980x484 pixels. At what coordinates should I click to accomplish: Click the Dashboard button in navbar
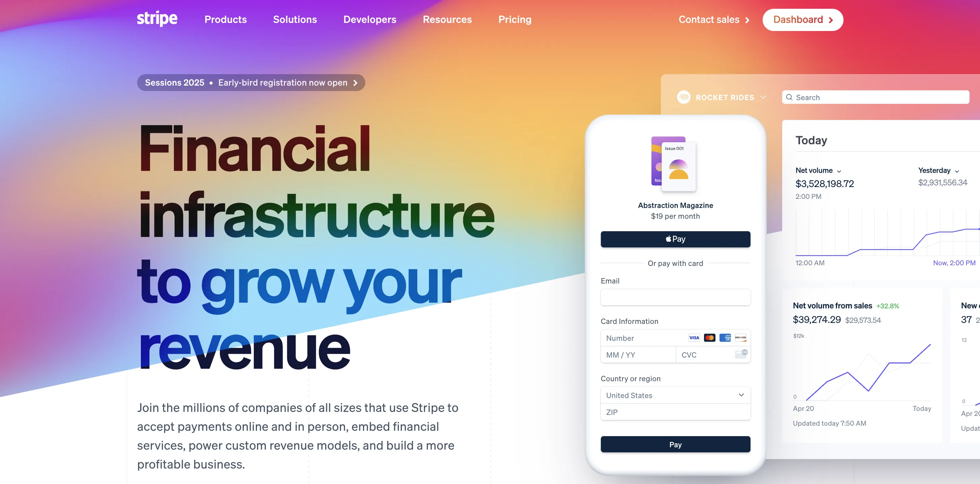click(802, 19)
